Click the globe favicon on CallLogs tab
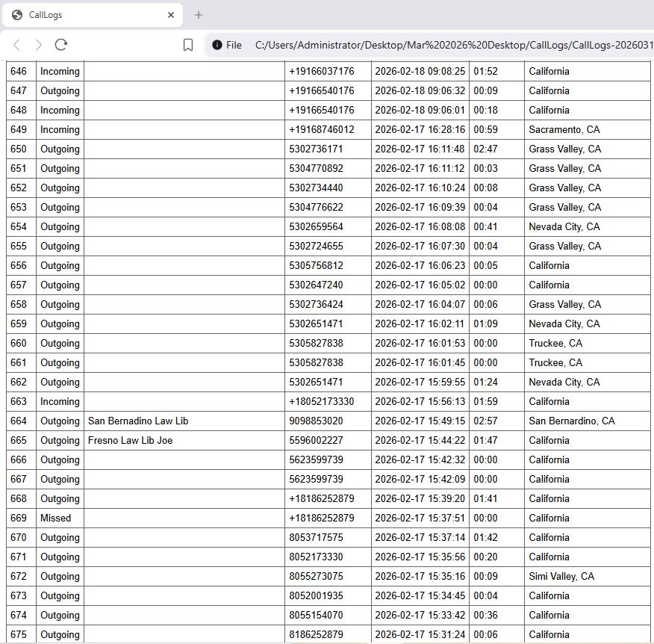 (17, 15)
